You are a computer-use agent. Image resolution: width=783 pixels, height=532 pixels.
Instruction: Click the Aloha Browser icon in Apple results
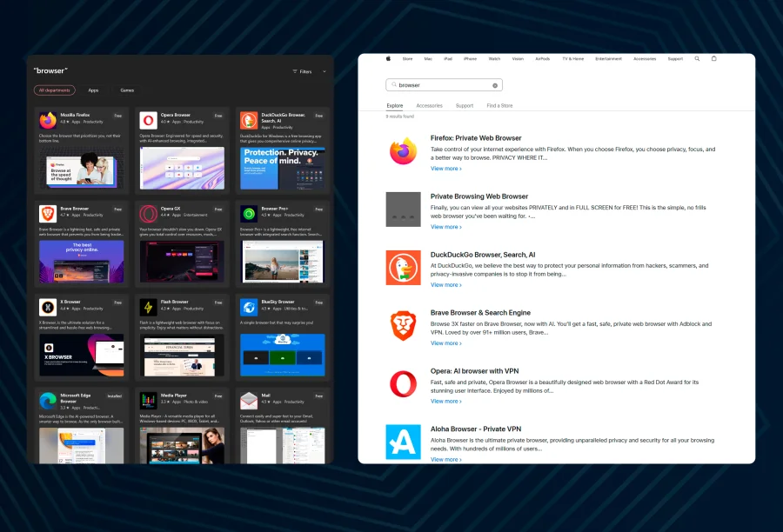pyautogui.click(x=403, y=442)
